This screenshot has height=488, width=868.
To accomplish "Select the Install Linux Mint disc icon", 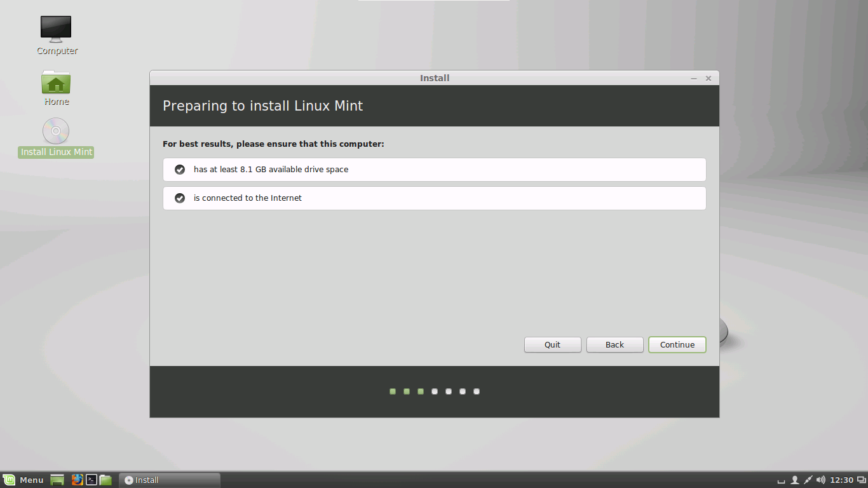I will tap(56, 138).
